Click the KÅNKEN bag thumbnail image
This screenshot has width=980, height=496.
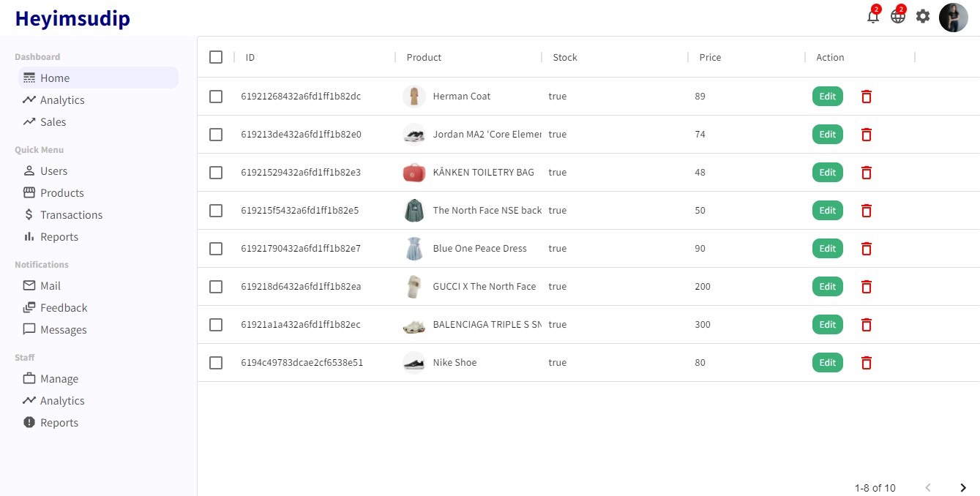(x=414, y=173)
